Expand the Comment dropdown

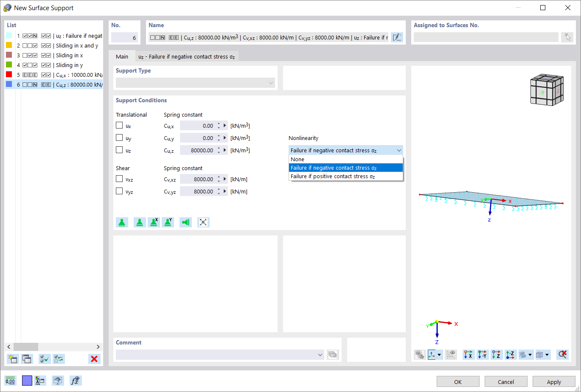coord(320,355)
